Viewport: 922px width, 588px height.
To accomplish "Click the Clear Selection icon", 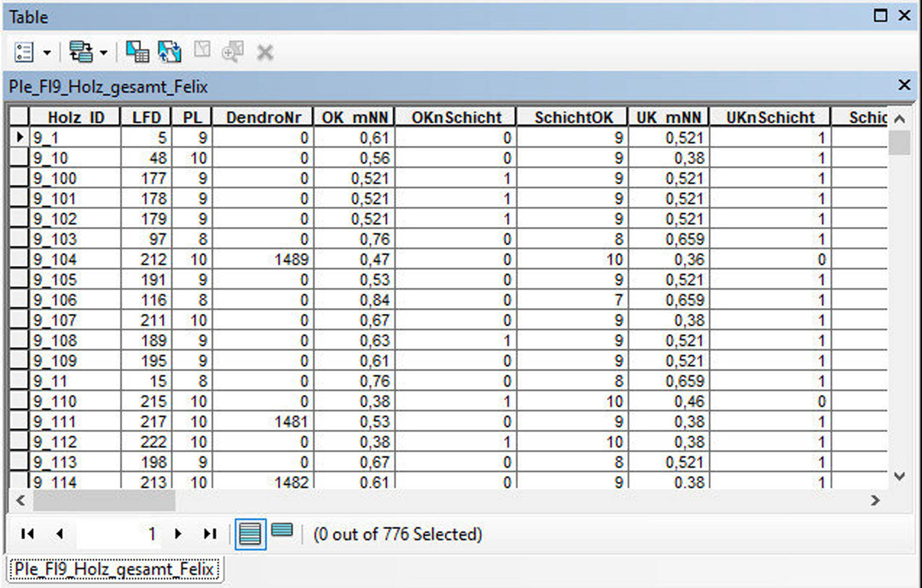I will tap(202, 51).
